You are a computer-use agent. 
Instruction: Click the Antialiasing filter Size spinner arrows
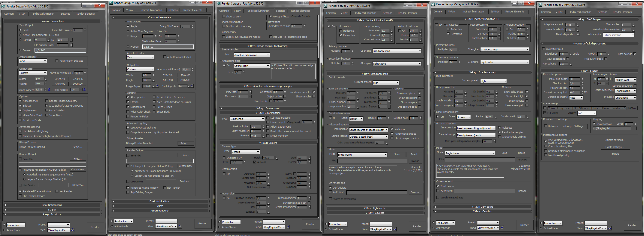coord(244,72)
